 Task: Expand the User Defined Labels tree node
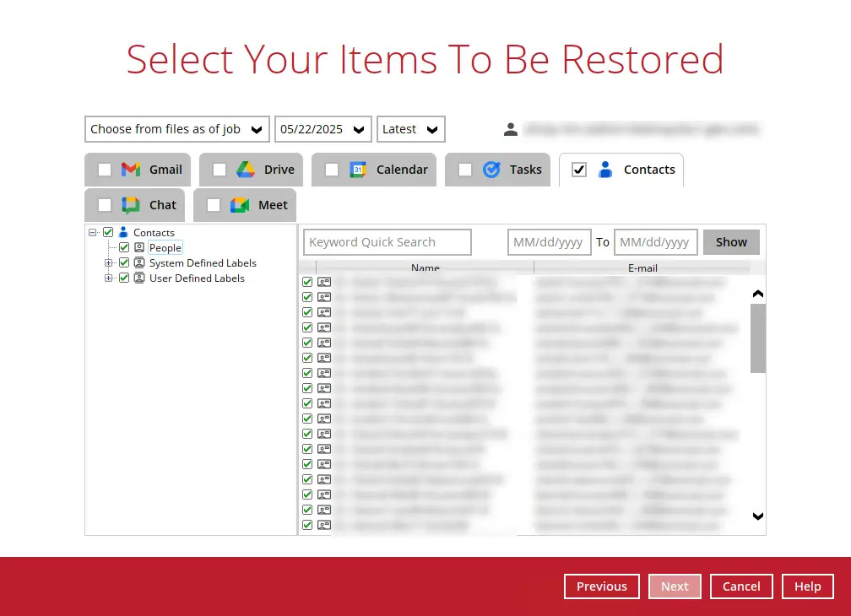point(109,278)
